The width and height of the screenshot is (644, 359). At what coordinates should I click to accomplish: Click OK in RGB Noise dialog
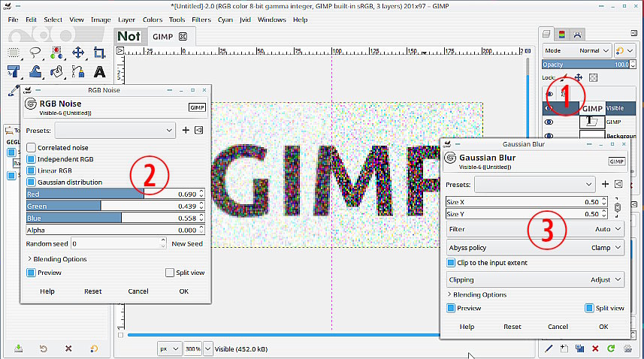[x=183, y=291]
